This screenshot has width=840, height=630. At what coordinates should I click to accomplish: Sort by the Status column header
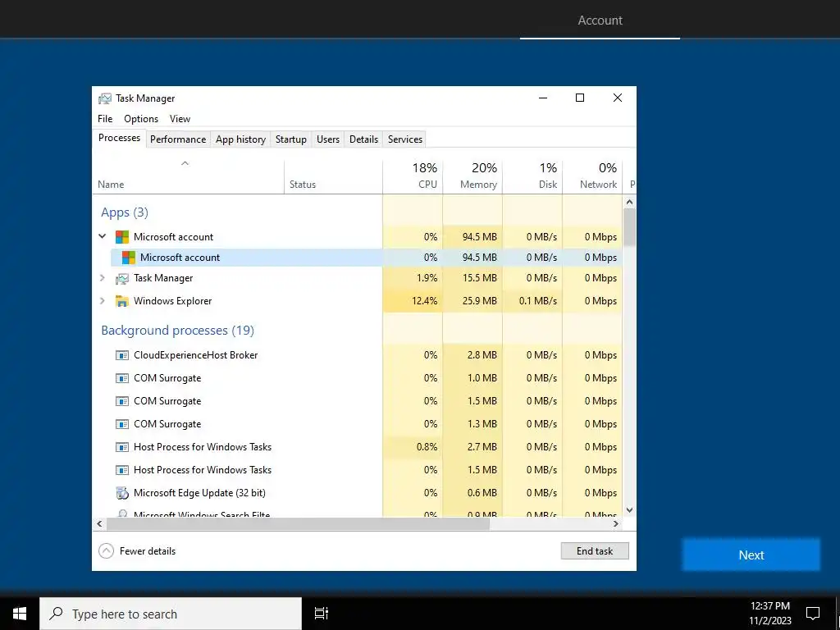pyautogui.click(x=333, y=177)
